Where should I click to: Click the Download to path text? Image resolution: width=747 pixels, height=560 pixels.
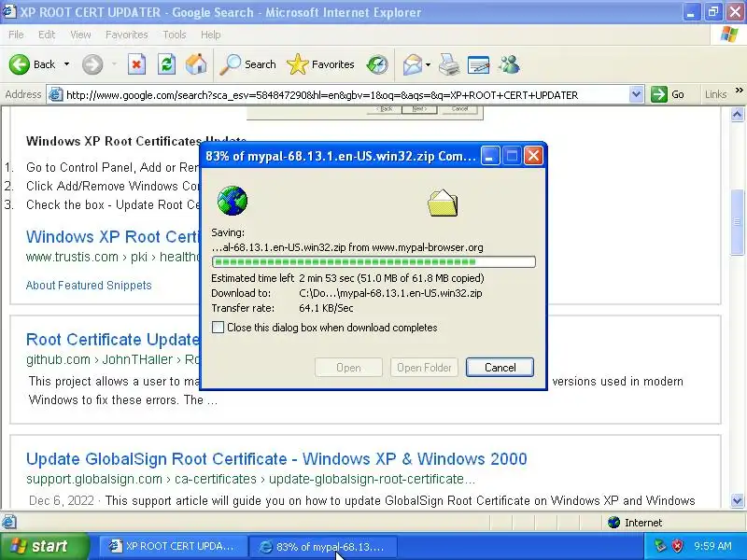coord(390,293)
